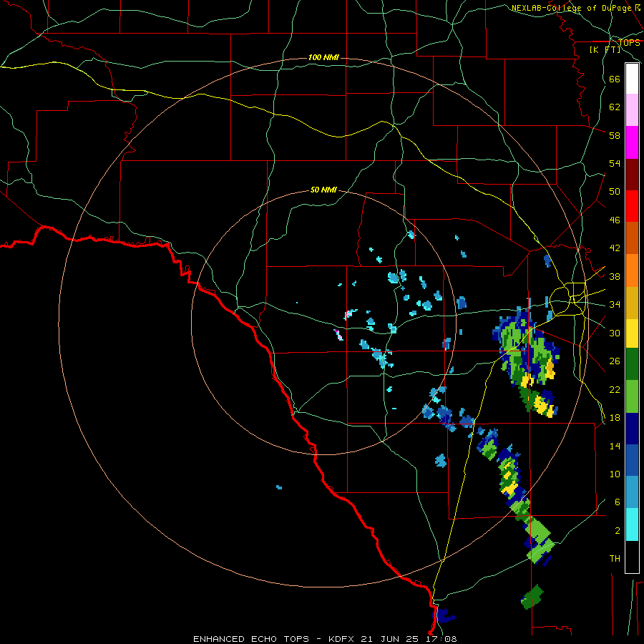This screenshot has height=644, width=644.
Task: Click the 22 legend value
Action: coord(615,389)
